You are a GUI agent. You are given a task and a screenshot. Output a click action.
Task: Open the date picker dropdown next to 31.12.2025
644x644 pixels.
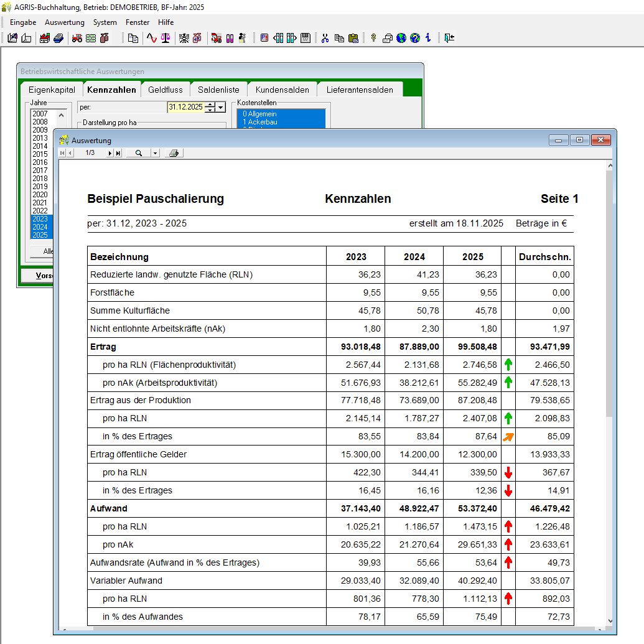221,108
